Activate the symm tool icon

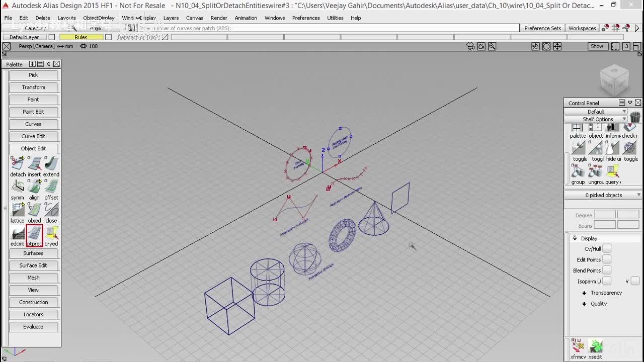[x=18, y=187]
